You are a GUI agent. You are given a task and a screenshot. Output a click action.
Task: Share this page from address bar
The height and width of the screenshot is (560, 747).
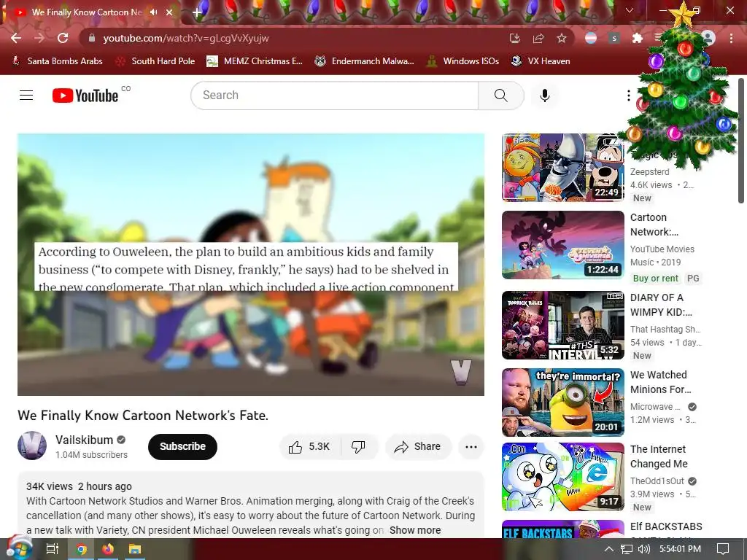pyautogui.click(x=538, y=38)
